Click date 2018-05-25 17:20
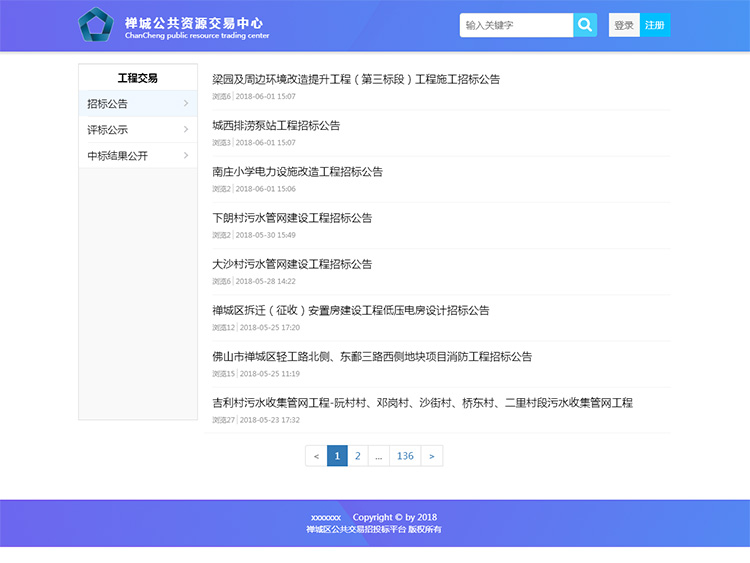Viewport: 750px width, 563px height. click(270, 328)
